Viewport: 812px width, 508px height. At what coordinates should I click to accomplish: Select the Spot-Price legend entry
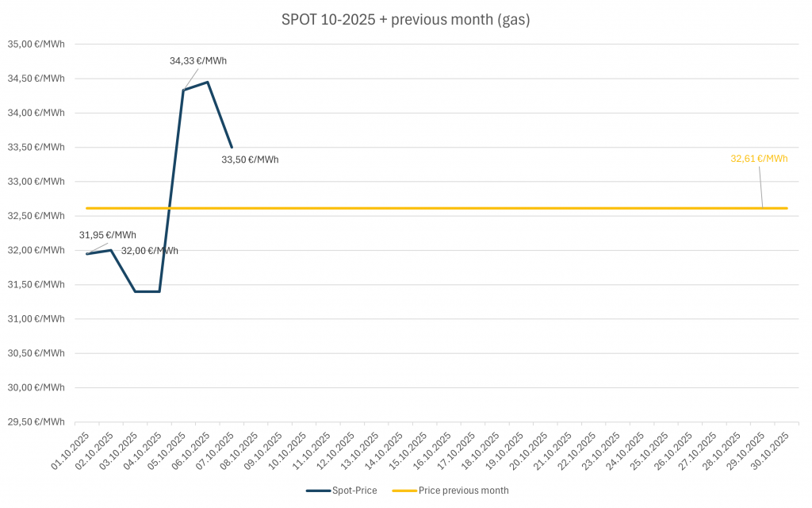355,491
